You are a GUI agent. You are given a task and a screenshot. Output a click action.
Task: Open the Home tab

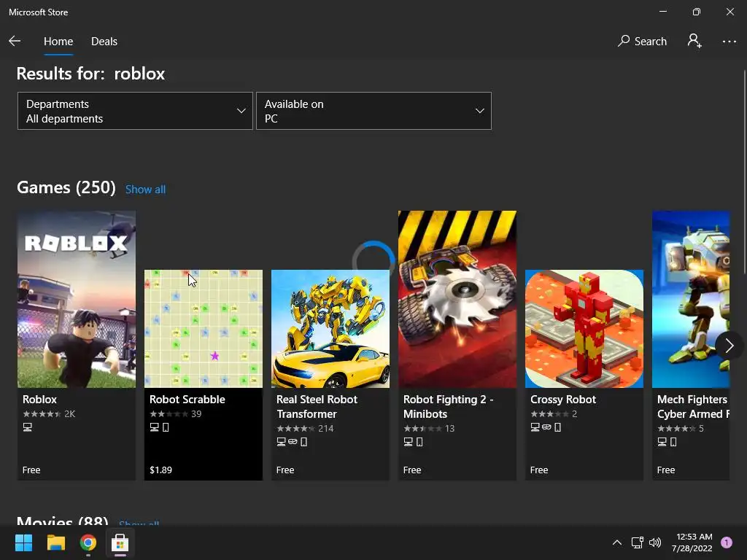click(58, 42)
